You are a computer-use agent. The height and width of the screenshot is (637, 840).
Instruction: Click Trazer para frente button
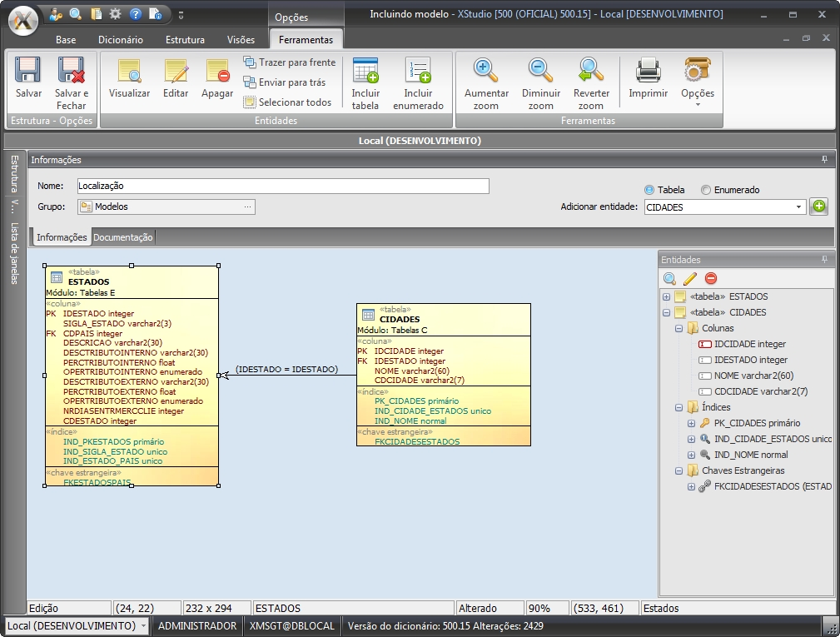point(289,62)
